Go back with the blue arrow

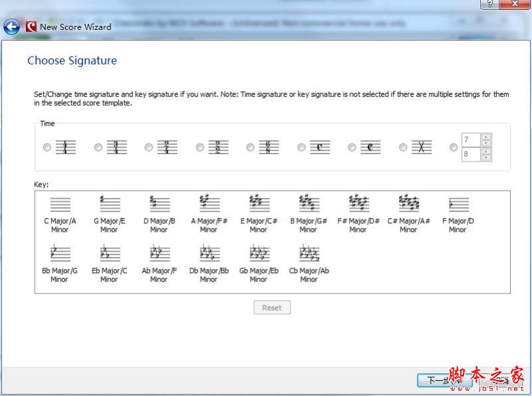pos(11,27)
